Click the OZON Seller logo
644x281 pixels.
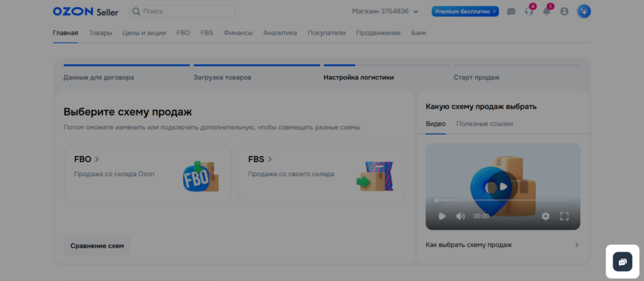point(86,11)
